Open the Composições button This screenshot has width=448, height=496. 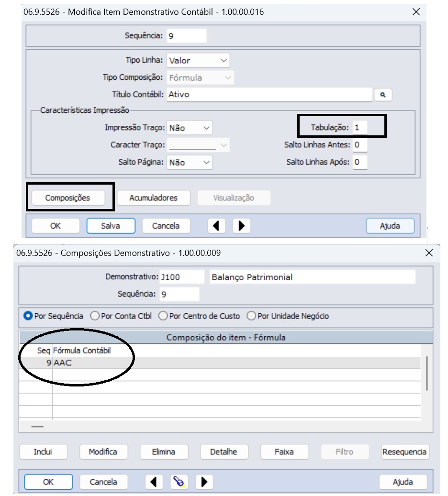(x=68, y=198)
